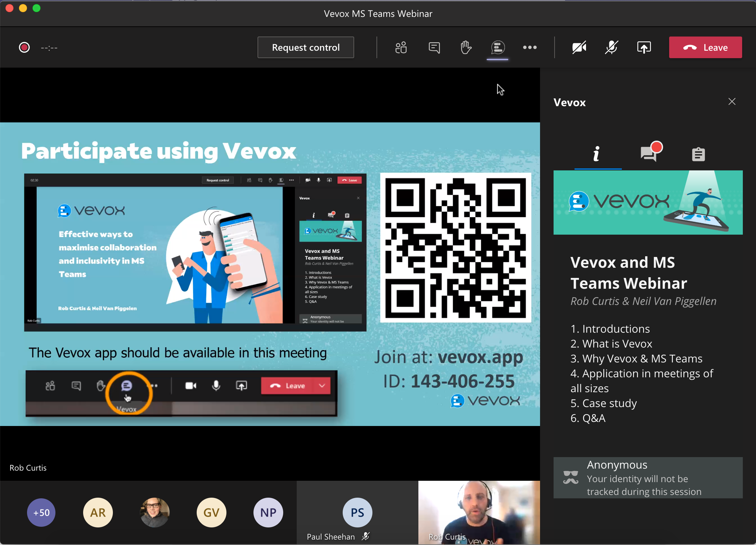Click the macOS green fullscreen button

[36, 8]
